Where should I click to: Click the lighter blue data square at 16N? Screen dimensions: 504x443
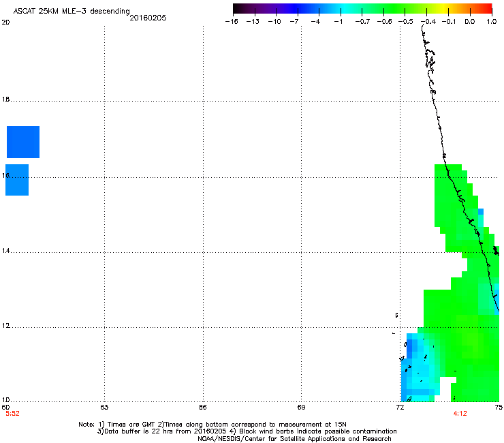pos(17,180)
